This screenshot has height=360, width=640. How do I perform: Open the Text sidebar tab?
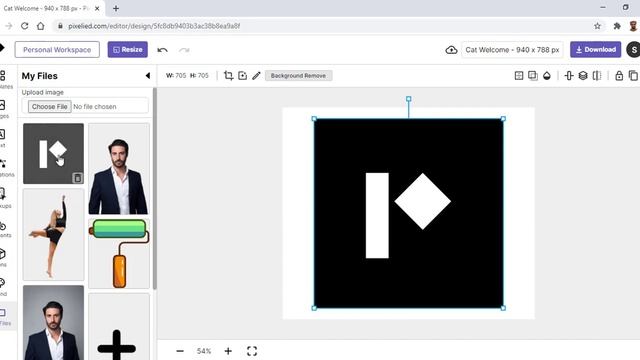[4, 138]
